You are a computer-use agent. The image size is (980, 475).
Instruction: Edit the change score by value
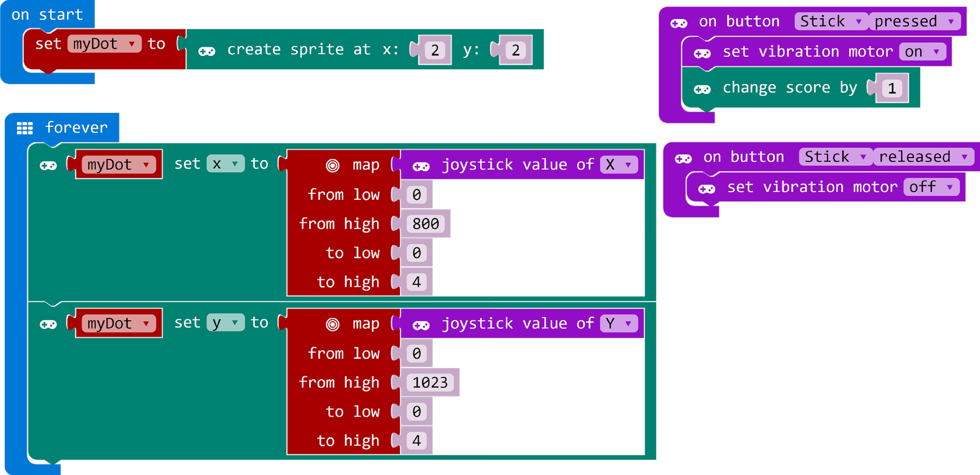[891, 89]
